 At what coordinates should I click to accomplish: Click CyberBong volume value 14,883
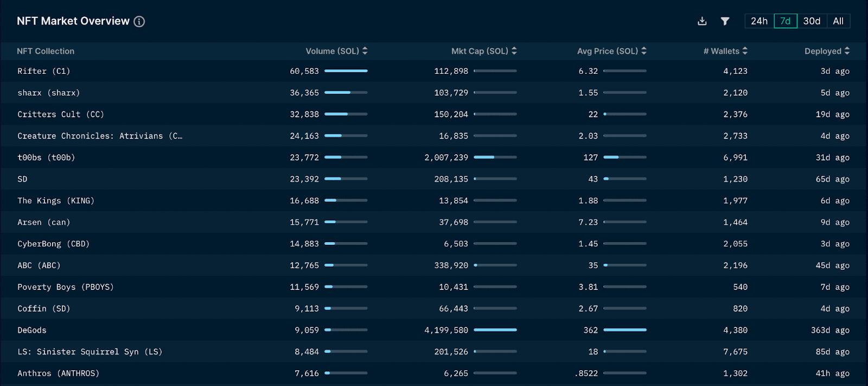click(304, 244)
